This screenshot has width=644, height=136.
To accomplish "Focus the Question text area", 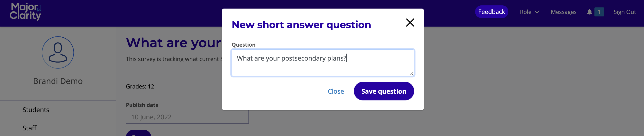I will [322, 63].
